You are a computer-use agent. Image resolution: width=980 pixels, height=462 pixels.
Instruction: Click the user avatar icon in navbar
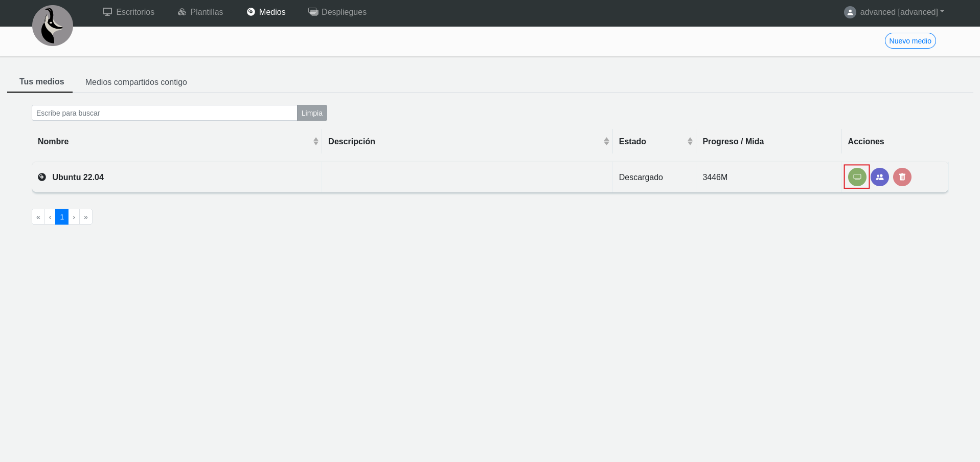(850, 12)
